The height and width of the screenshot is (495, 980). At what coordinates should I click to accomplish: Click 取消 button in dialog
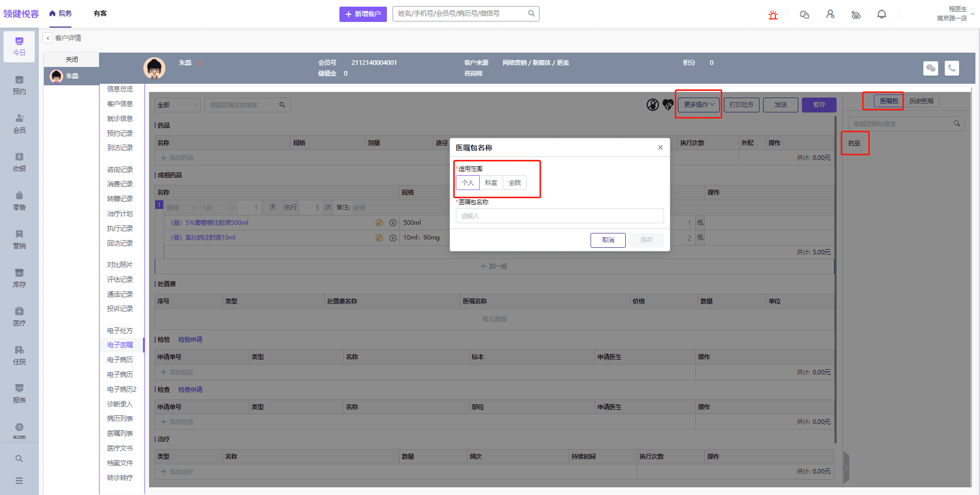tap(607, 240)
